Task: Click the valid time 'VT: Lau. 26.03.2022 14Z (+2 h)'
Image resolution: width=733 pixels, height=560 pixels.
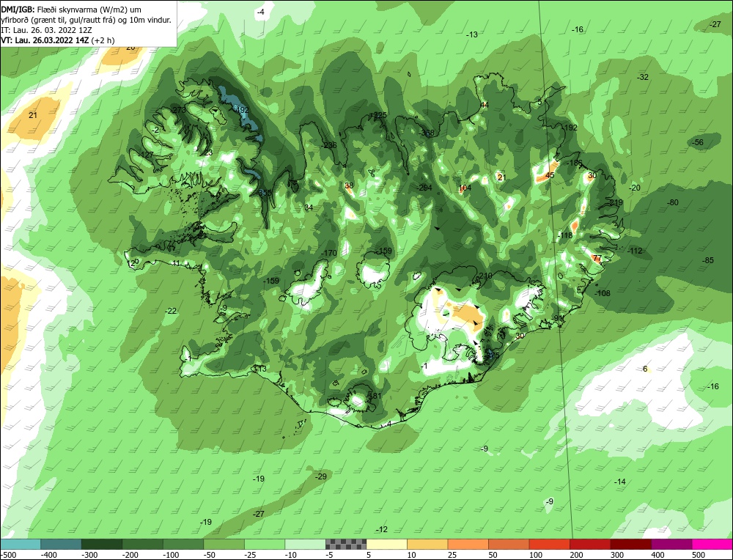Action: click(x=58, y=40)
